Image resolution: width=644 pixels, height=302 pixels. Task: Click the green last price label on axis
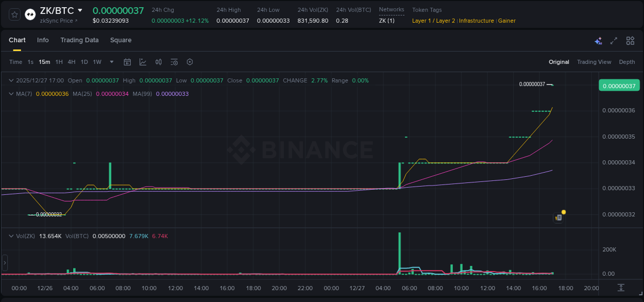coord(619,85)
